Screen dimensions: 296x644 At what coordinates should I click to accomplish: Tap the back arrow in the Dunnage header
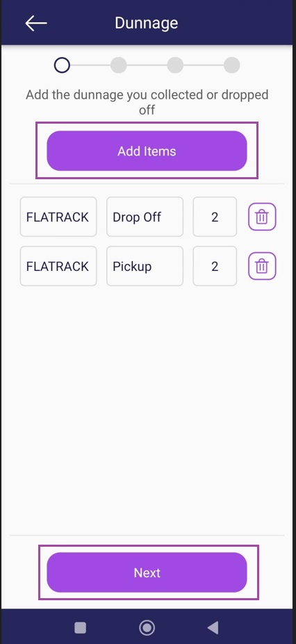(36, 23)
